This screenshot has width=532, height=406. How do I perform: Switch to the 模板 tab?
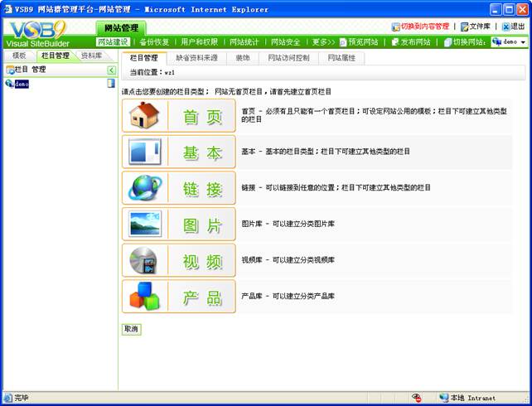(x=19, y=56)
